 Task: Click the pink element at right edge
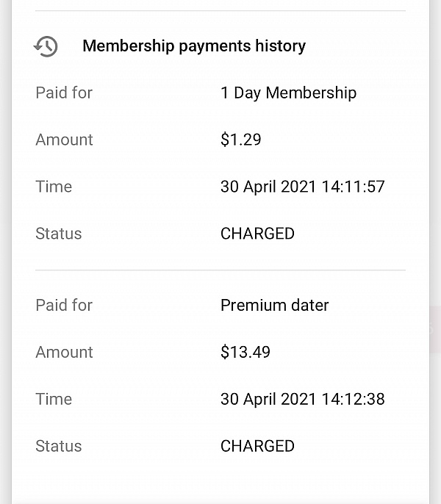(x=435, y=329)
